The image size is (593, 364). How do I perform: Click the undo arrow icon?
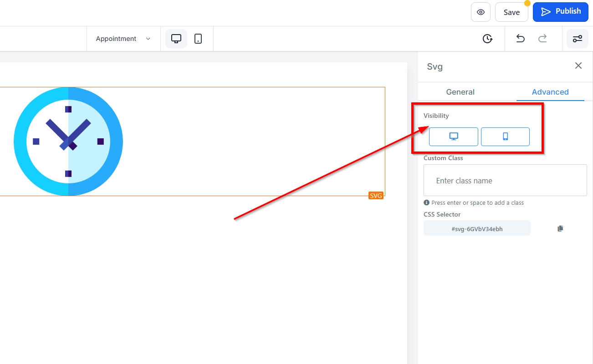(520, 39)
